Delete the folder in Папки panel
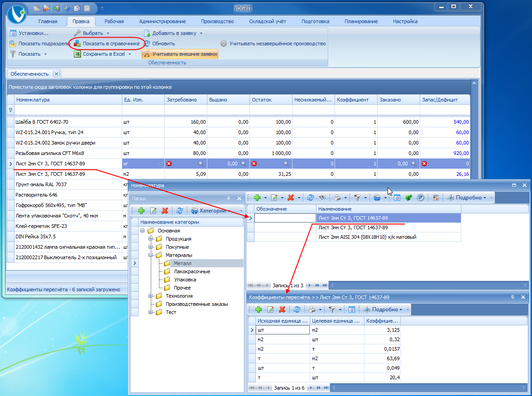532x396 pixels. (x=165, y=211)
